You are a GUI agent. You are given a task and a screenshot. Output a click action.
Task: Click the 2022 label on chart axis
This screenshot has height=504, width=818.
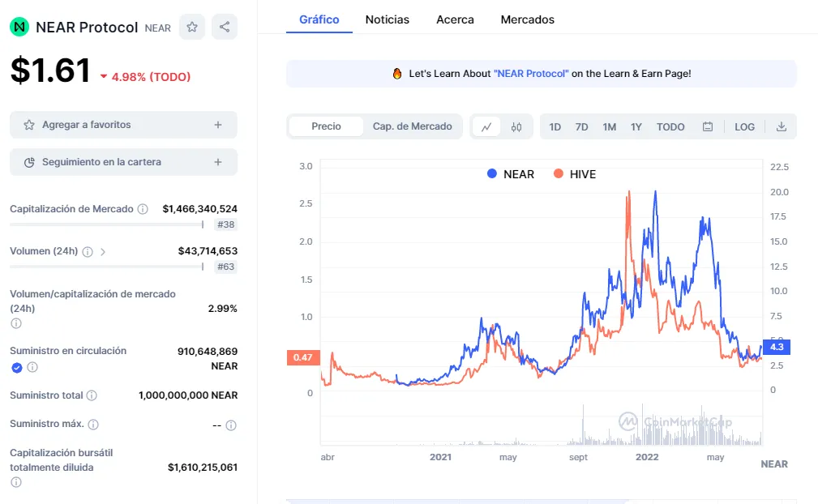647,457
